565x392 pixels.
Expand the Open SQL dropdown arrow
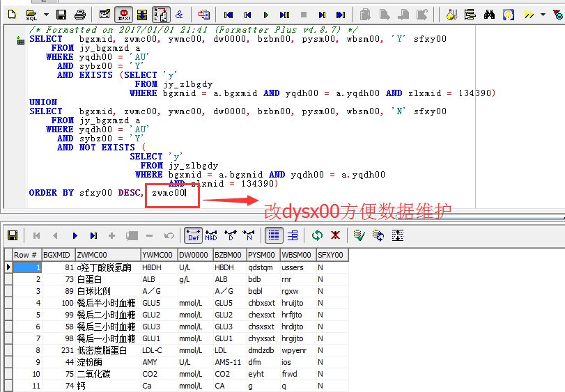point(46,15)
